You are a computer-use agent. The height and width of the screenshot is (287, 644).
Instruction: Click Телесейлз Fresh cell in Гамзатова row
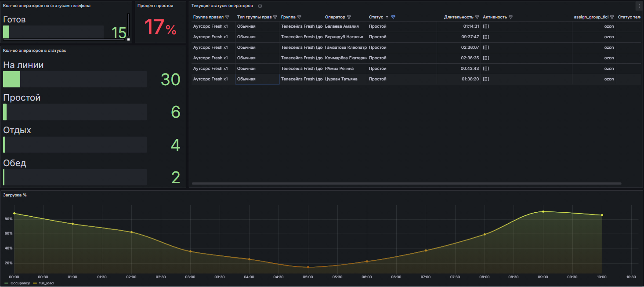click(301, 47)
